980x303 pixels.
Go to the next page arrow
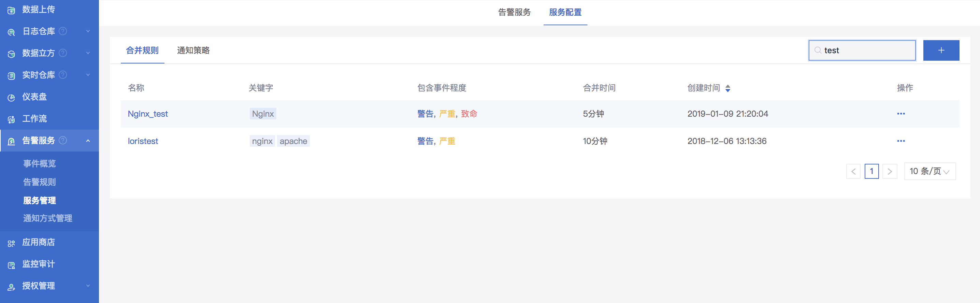(890, 171)
